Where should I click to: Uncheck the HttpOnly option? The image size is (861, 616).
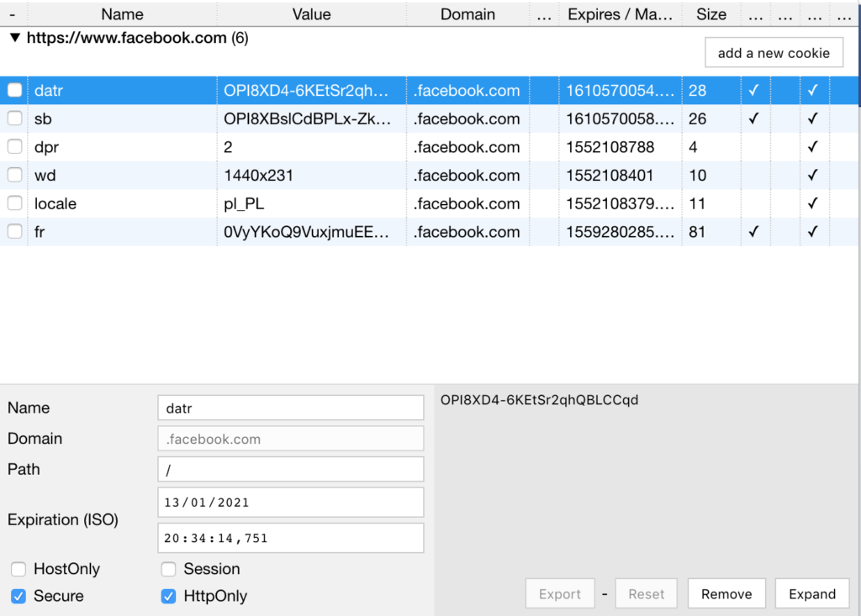coord(168,596)
